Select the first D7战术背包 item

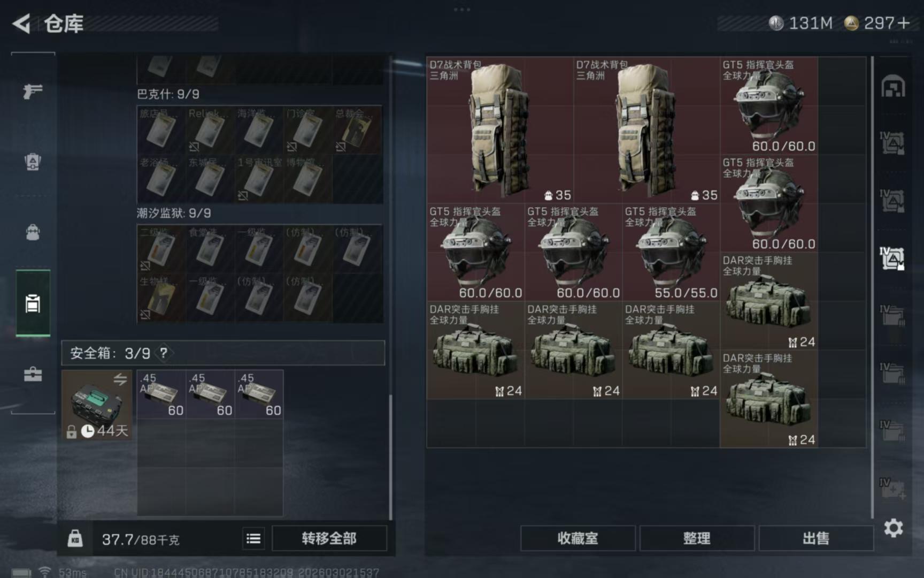(500, 130)
